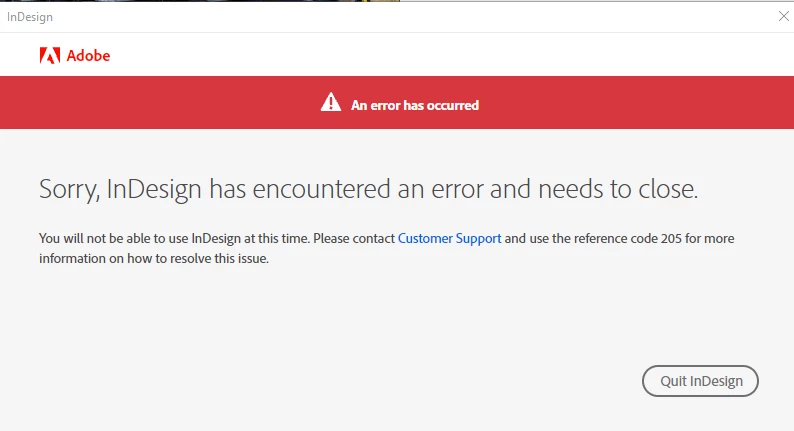Click the dark window strip above dialog
Image resolution: width=794 pixels, height=431 pixels.
tap(200, 1)
